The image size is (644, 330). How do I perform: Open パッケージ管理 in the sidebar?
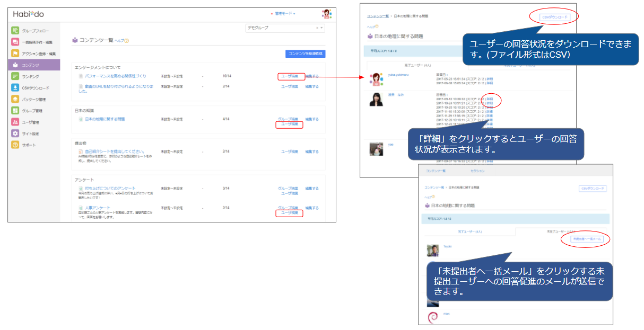[35, 100]
